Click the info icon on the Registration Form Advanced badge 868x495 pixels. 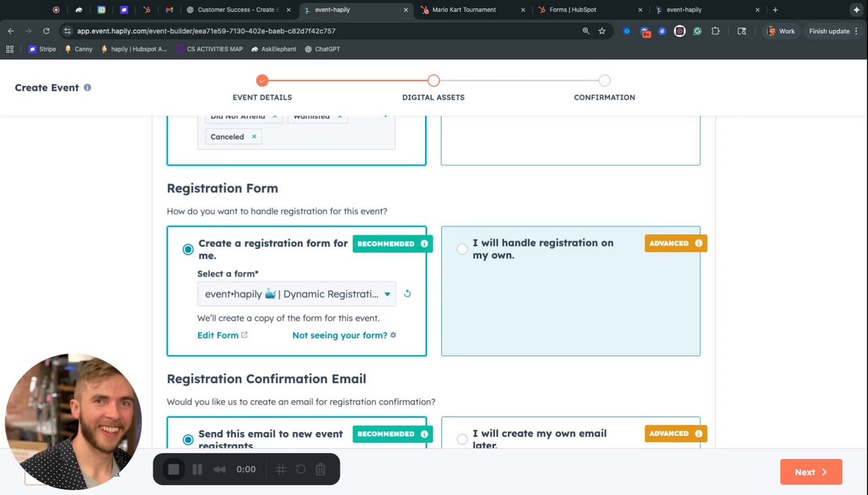tap(698, 243)
